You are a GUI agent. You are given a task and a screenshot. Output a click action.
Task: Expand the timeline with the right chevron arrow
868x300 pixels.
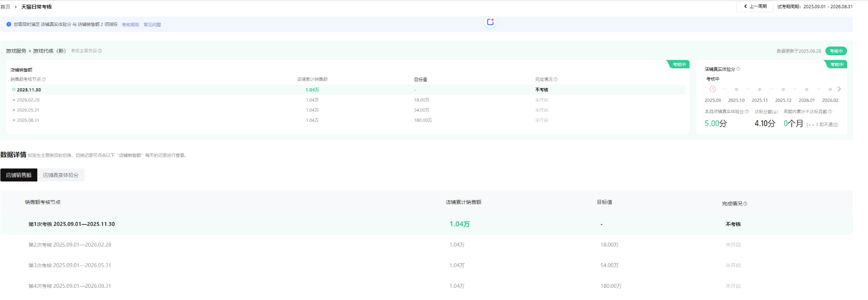839,89
